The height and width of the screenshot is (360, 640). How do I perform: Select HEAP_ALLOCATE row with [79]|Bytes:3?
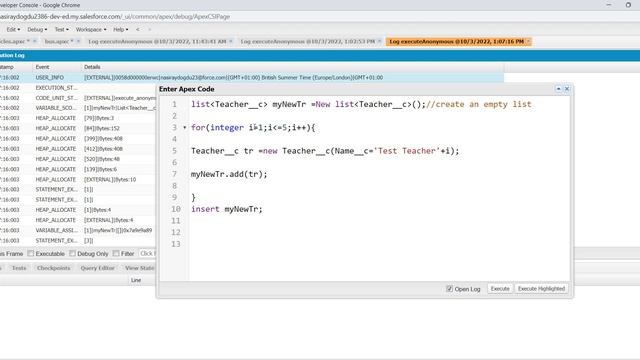point(78,118)
